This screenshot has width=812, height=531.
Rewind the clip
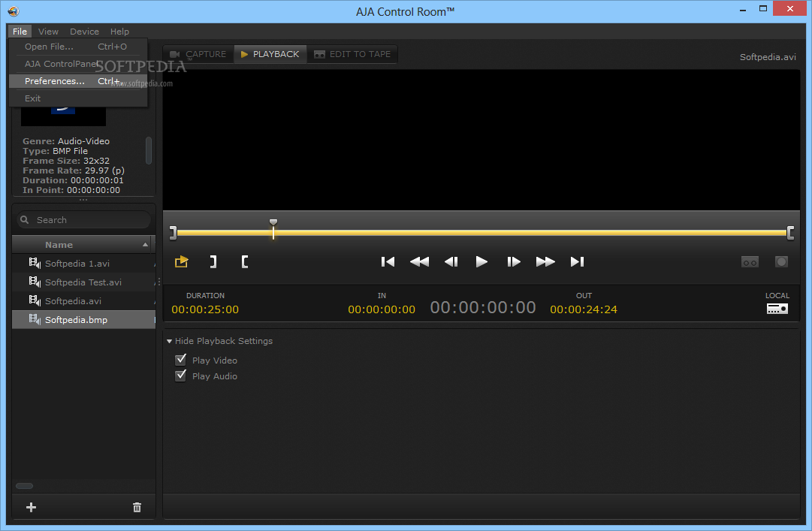[419, 262]
